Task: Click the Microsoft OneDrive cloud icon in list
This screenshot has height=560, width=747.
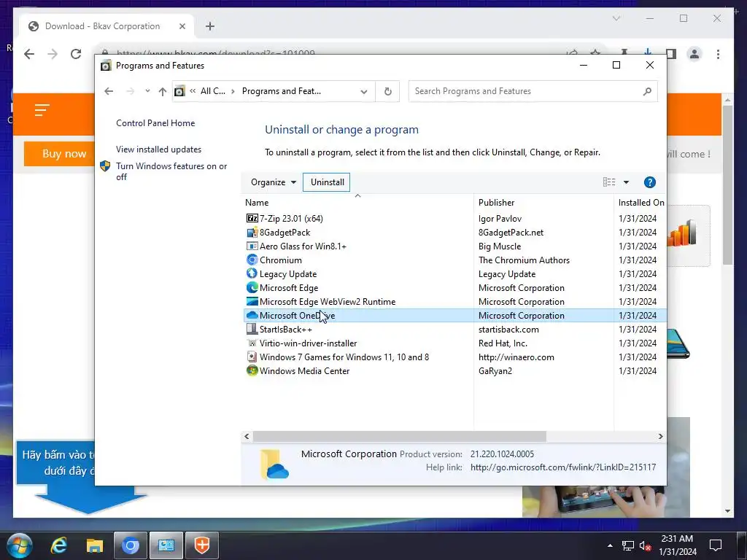Action: 252,315
